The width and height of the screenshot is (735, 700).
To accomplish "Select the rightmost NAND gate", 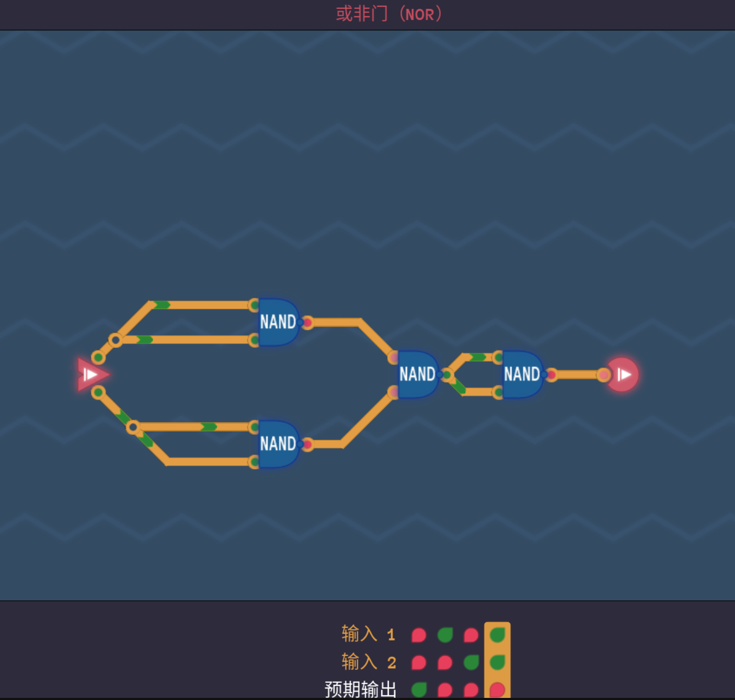I will (522, 374).
